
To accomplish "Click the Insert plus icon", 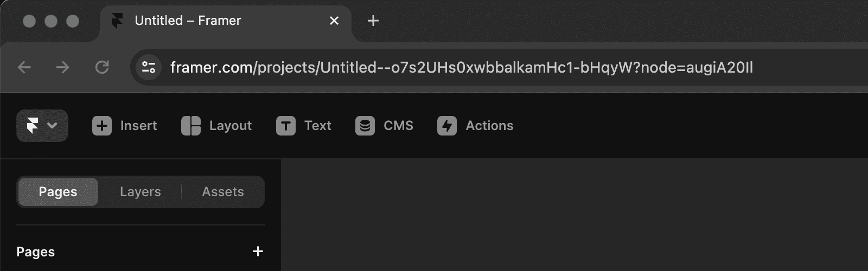I will 102,126.
